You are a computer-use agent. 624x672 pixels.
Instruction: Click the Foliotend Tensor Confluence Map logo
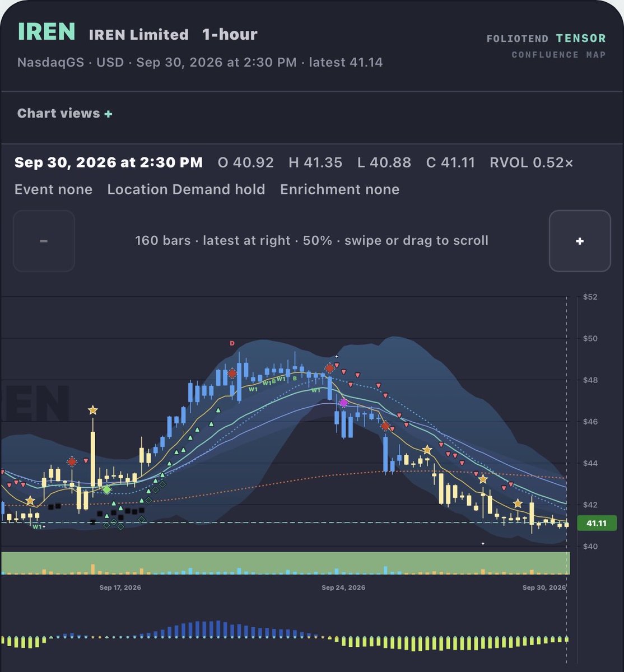click(547, 46)
